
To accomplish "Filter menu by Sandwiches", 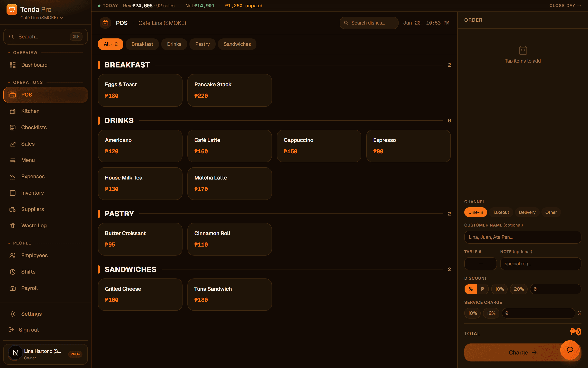I will click(x=237, y=44).
